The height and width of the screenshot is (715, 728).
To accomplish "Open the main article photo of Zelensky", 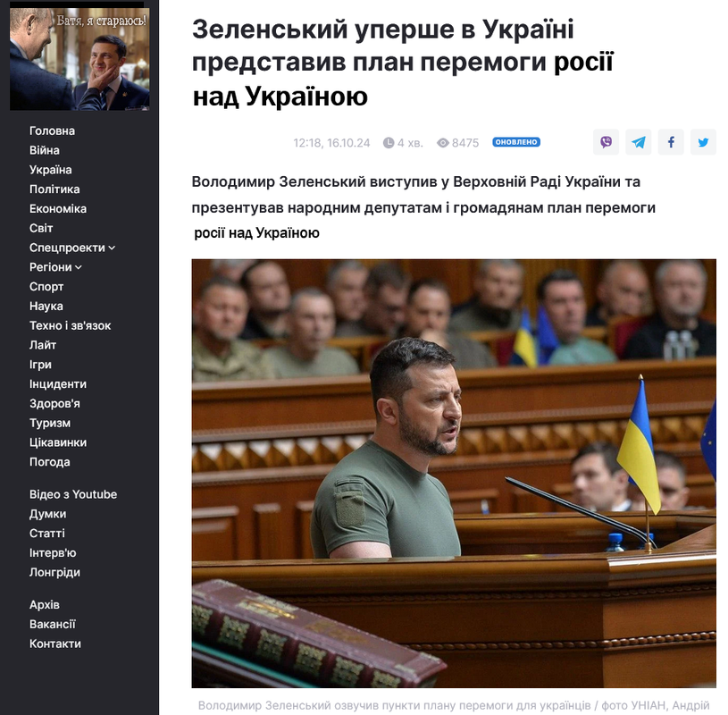I will point(454,474).
